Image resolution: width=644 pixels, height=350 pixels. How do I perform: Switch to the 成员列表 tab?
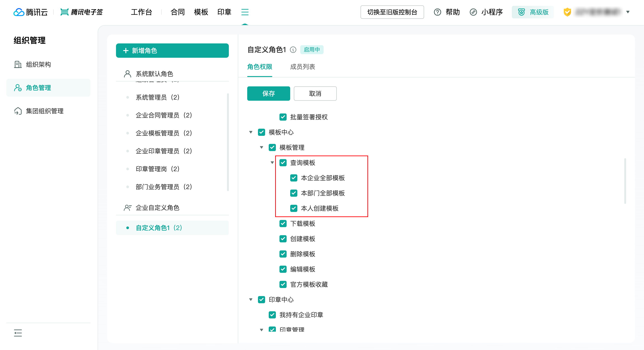[303, 67]
